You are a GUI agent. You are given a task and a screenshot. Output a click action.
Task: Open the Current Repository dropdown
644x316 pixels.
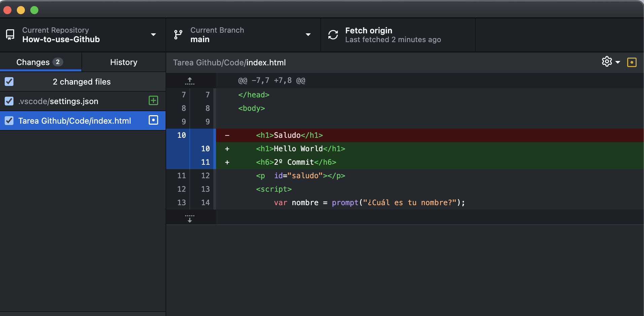click(153, 35)
